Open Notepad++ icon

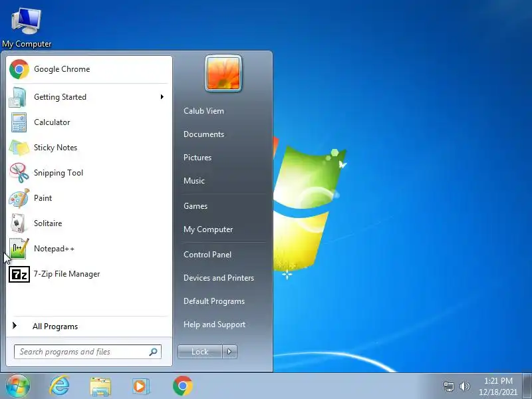tap(19, 249)
